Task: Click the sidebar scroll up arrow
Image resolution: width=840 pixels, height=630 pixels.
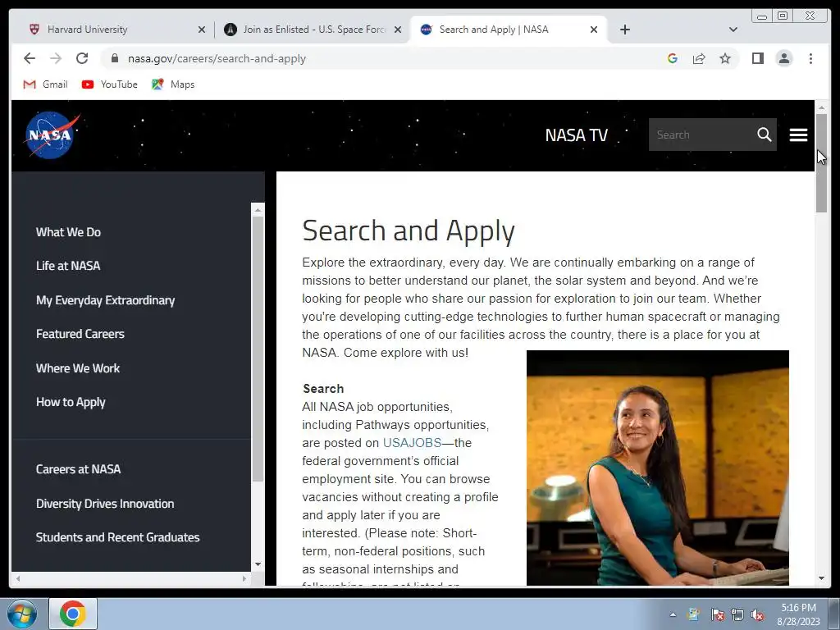Action: tap(258, 209)
